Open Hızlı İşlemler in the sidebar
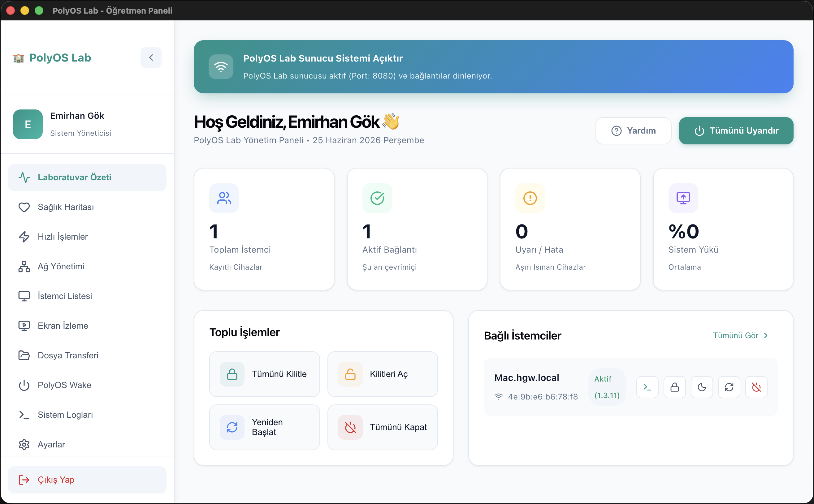This screenshot has height=504, width=814. (87, 237)
